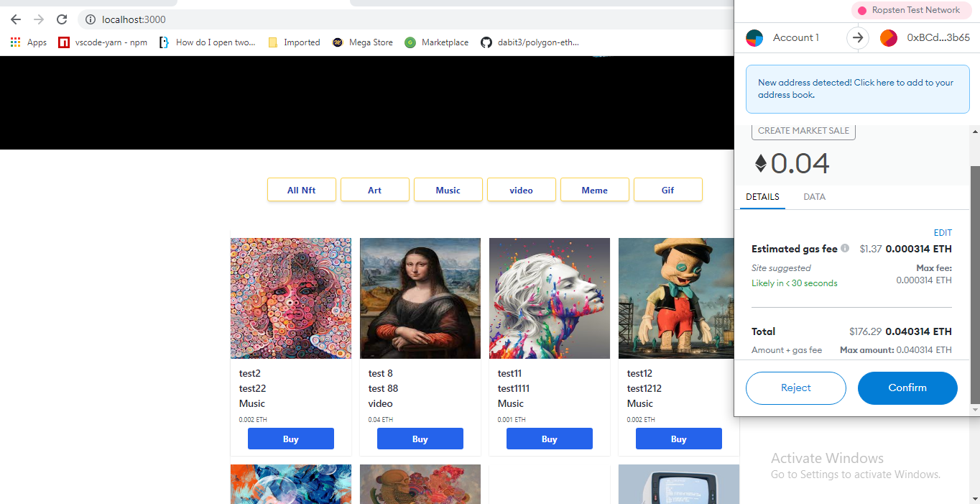This screenshot has width=980, height=504.
Task: Filter NFTs by Music category
Action: (x=448, y=190)
